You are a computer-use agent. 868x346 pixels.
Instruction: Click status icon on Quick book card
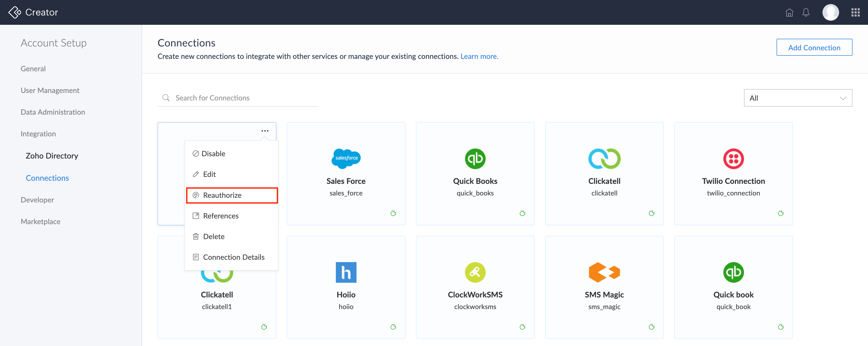780,327
